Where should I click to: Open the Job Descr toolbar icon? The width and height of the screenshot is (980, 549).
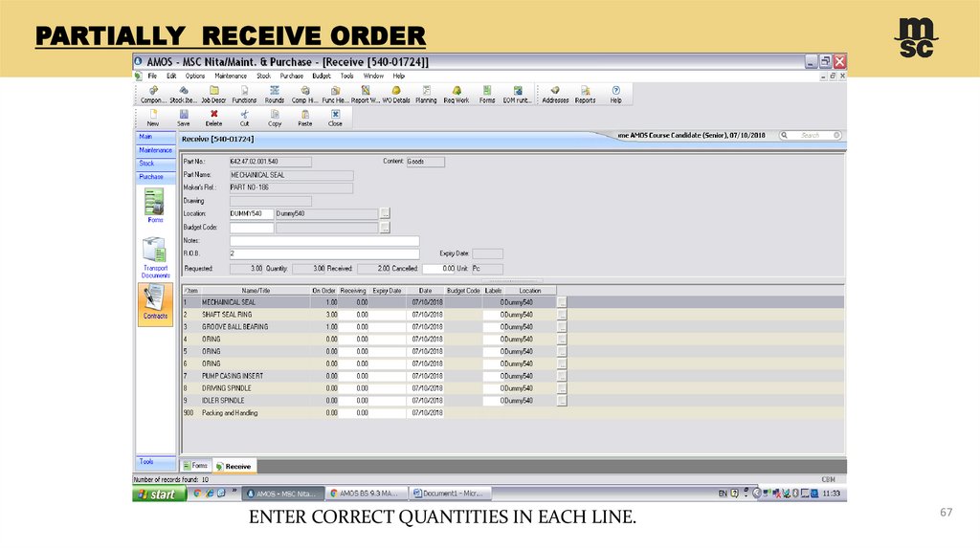coord(213,95)
